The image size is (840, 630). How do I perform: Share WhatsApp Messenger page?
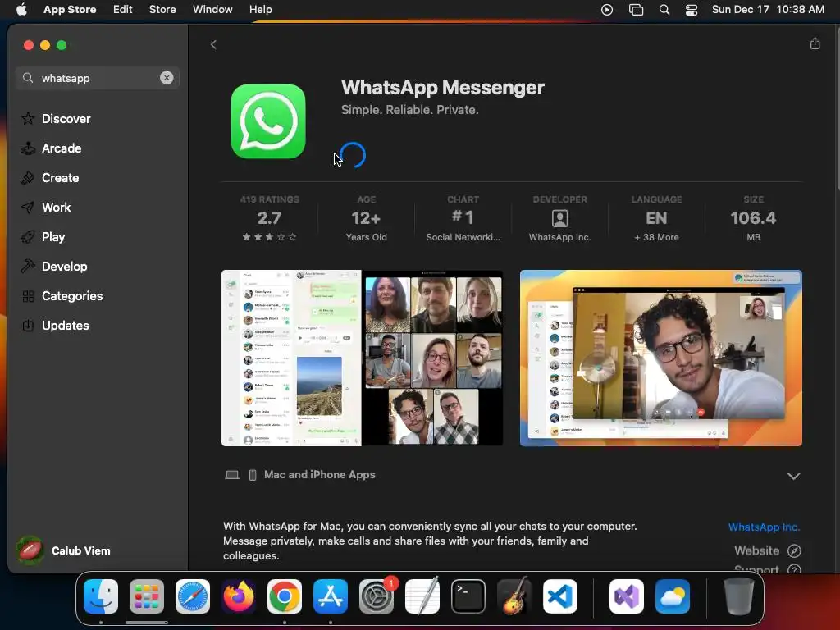pos(815,43)
